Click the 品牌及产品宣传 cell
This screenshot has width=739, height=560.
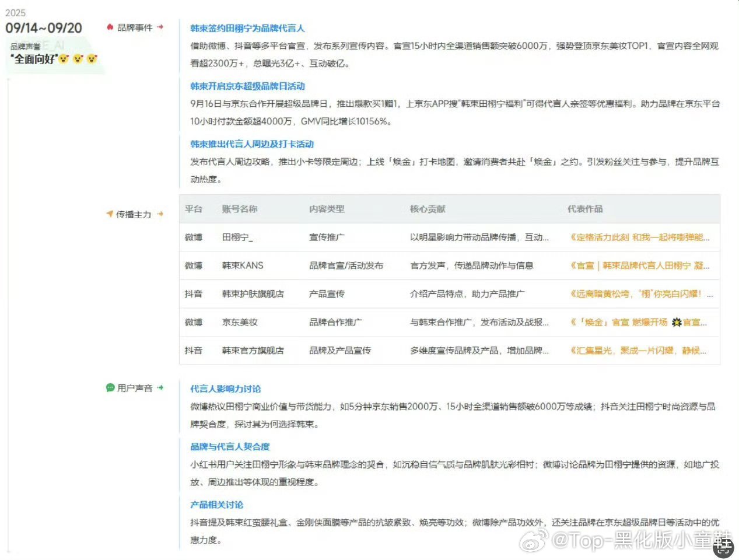click(x=340, y=351)
